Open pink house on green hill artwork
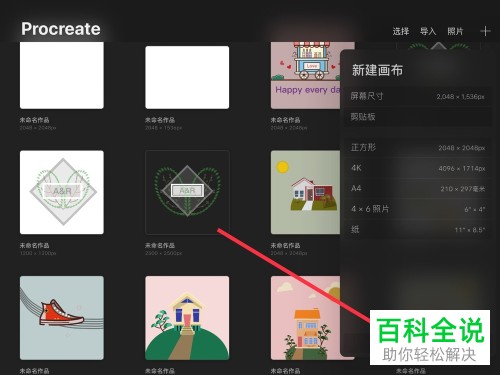Viewport: 500px width, 375px height. 187,318
